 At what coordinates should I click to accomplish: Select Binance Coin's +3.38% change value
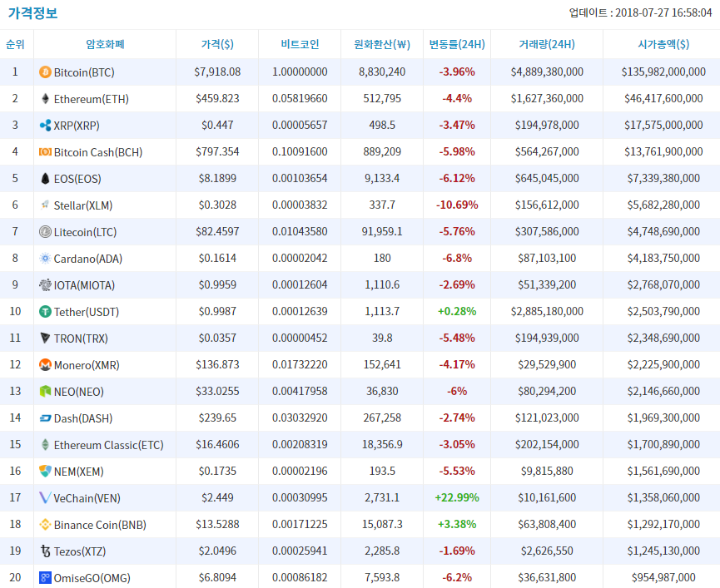click(x=457, y=524)
